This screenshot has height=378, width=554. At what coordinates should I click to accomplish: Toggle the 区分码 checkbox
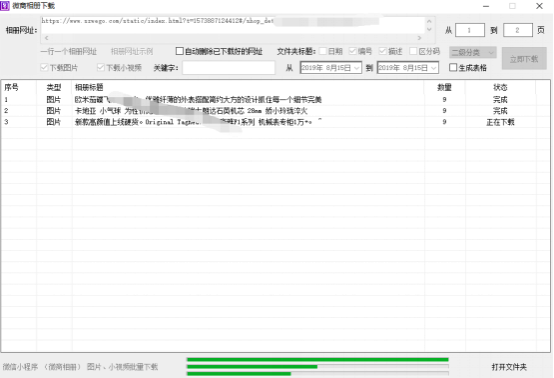[x=413, y=51]
